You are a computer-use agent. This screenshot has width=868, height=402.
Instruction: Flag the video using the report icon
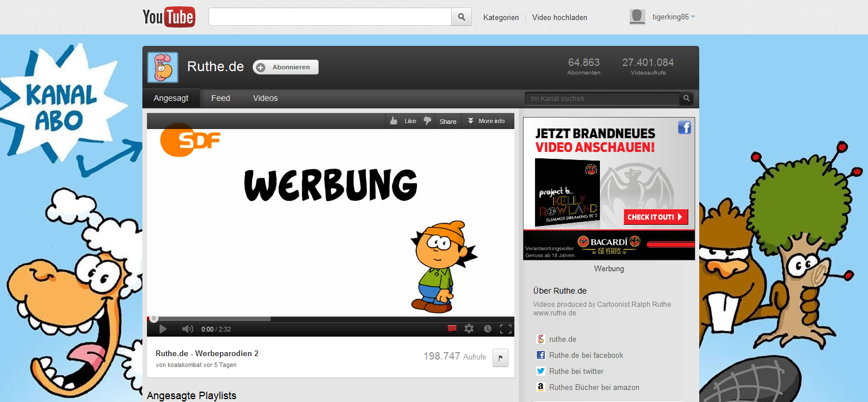499,357
